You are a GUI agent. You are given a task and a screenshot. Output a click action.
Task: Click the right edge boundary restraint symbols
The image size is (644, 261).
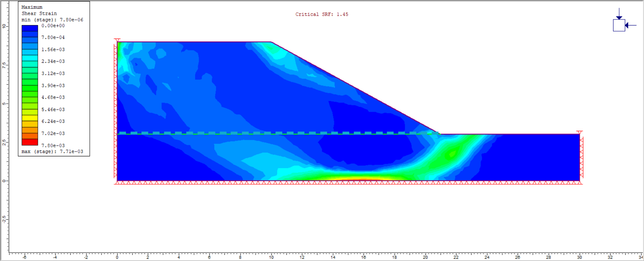pos(581,157)
